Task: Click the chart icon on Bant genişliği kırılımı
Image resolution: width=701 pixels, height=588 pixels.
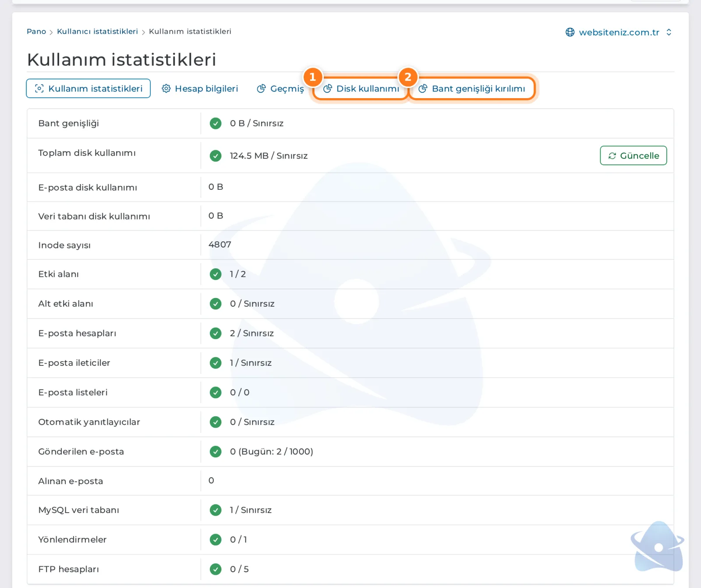Action: [423, 89]
